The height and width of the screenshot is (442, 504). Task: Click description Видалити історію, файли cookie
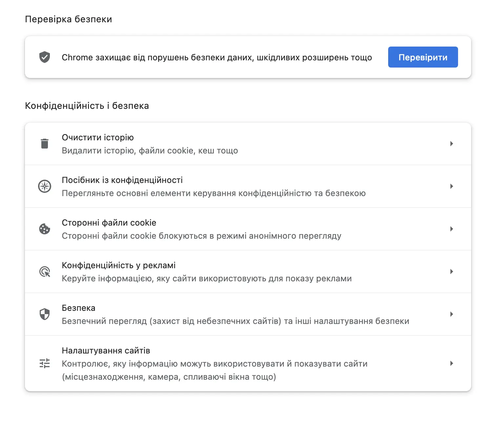[x=150, y=151]
